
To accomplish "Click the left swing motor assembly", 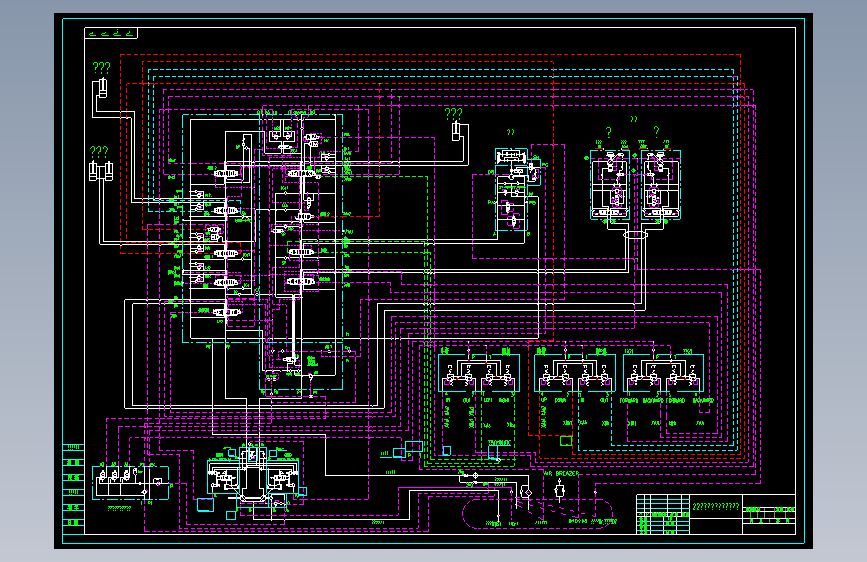I will [610, 185].
